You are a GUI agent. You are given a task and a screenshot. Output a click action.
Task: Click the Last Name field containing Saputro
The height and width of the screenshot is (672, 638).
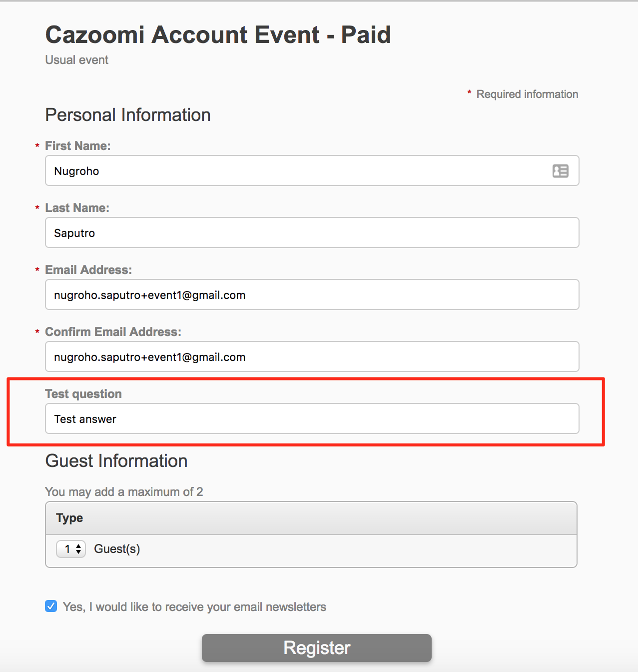coord(312,232)
